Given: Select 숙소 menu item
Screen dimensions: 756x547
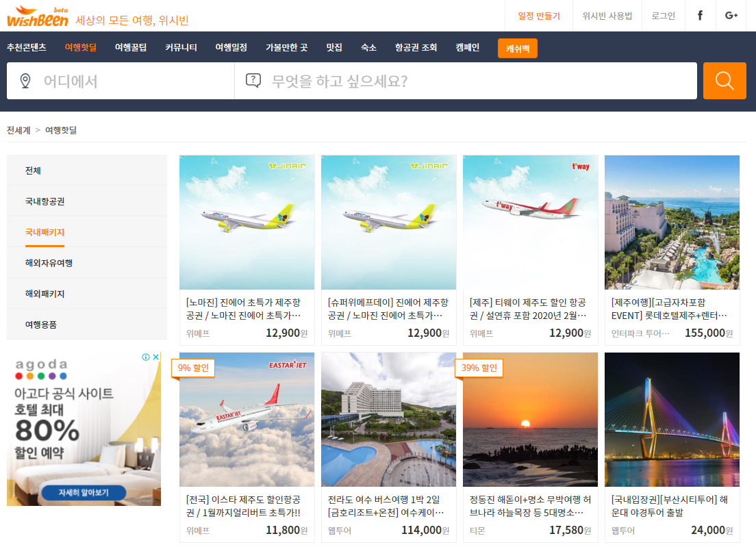Looking at the screenshot, I should pyautogui.click(x=369, y=47).
